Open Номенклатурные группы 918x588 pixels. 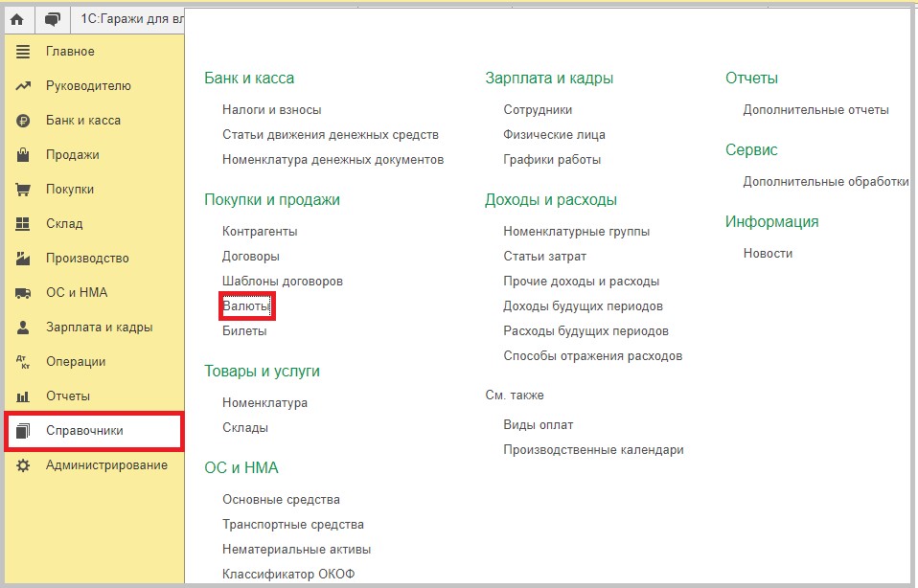coord(577,232)
